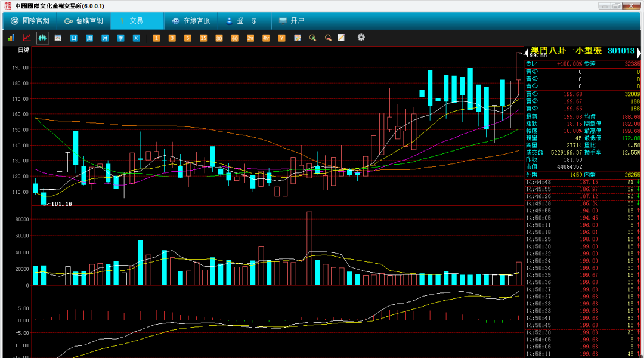Click the trade row at 14:49:55
Screen dimensions: 644x358
(583, 211)
